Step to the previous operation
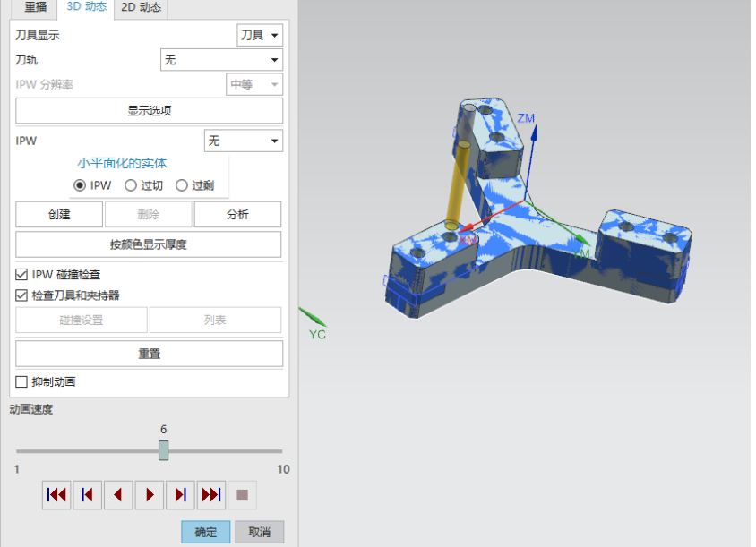This screenshot has height=547, width=756. click(87, 495)
